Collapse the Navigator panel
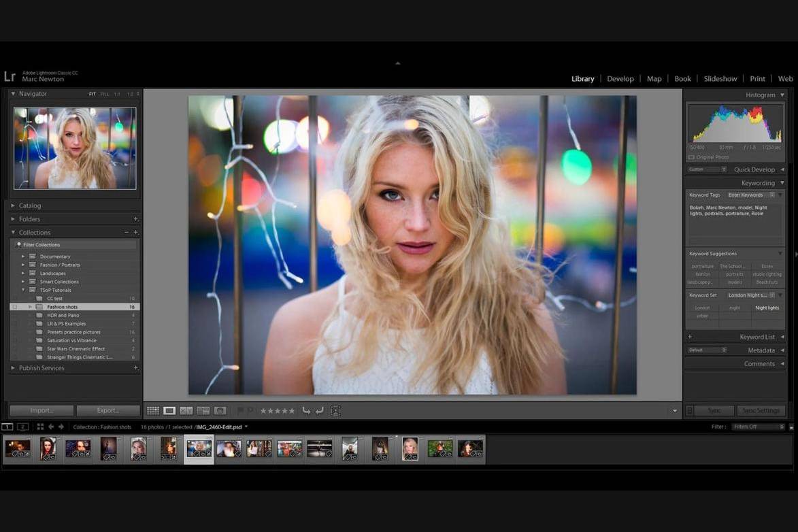Viewport: 798px width, 532px height. 13,94
